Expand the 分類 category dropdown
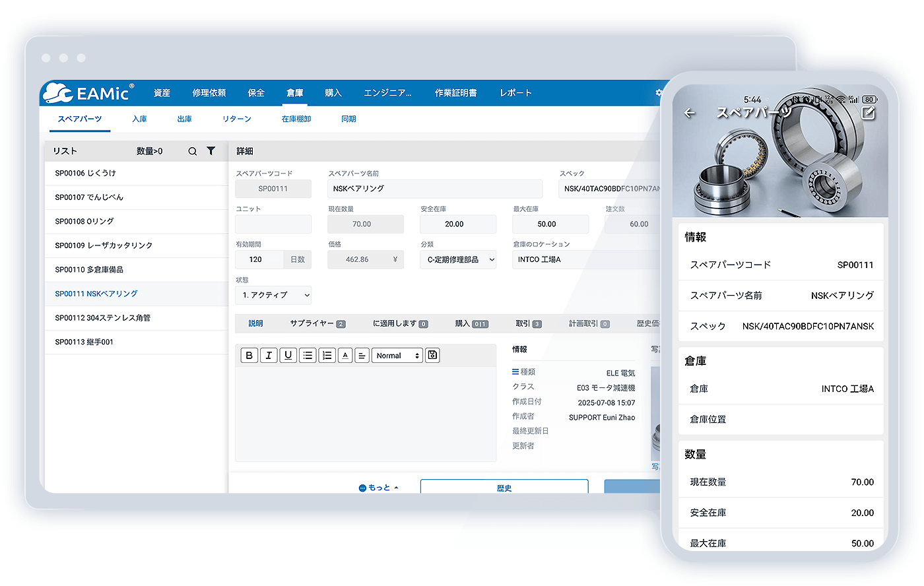924x586 pixels. coord(457,260)
